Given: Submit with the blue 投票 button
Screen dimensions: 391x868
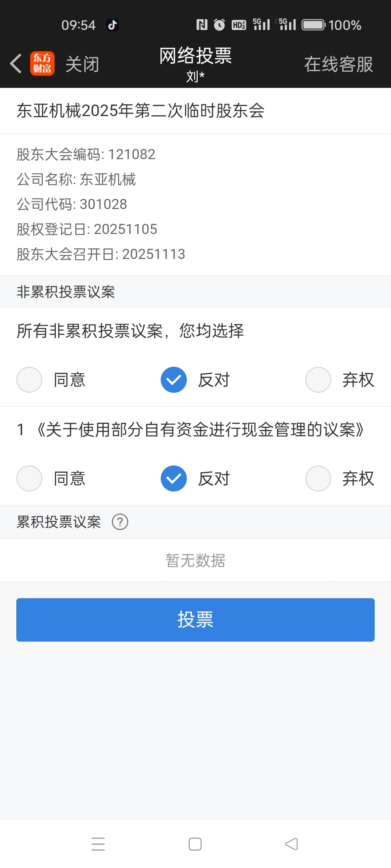Looking at the screenshot, I should tap(195, 620).
